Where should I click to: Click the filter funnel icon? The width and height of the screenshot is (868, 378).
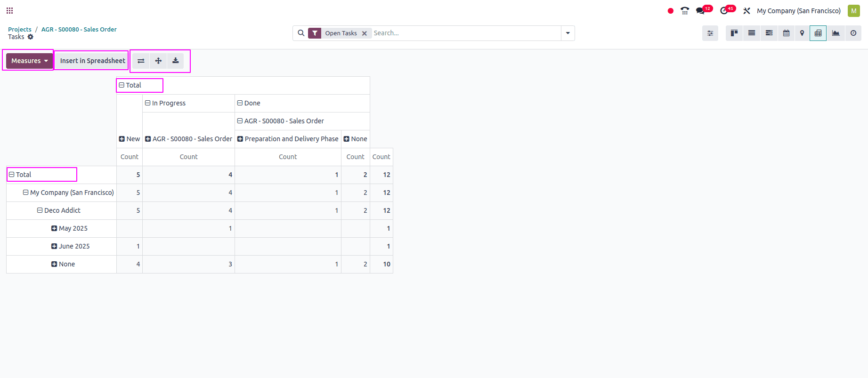[x=315, y=33]
